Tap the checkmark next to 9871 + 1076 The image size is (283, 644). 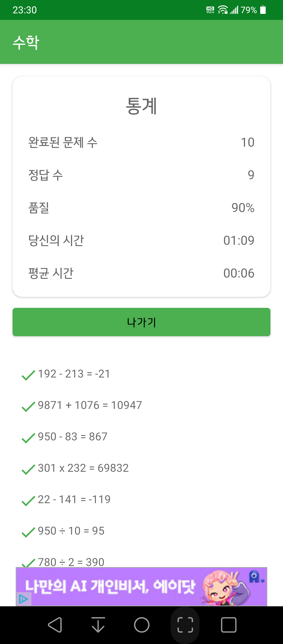tap(28, 407)
